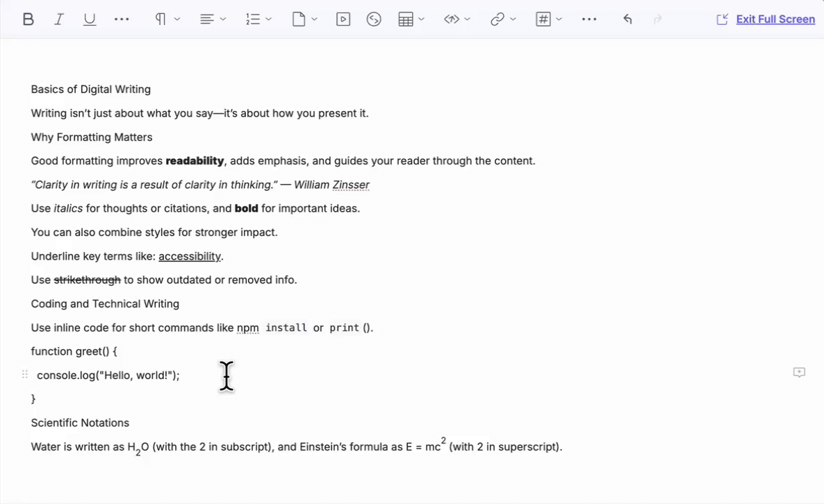Insert a link
The image size is (824, 504).
(498, 19)
